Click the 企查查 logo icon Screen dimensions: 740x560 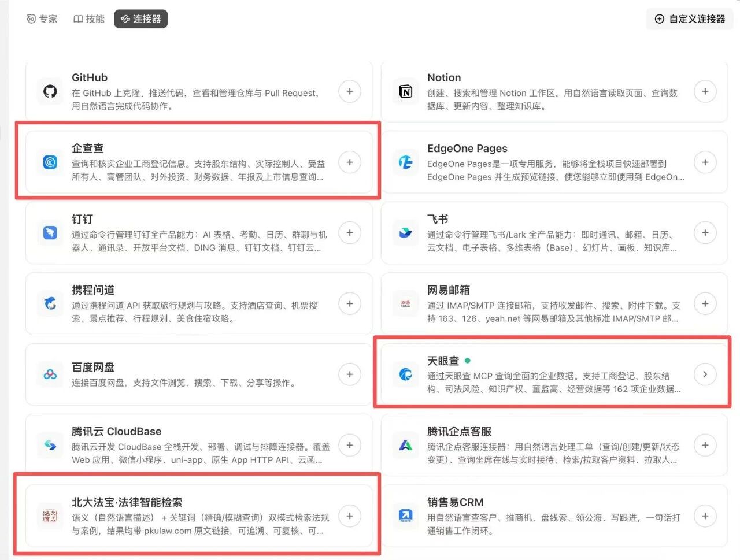[x=50, y=162]
